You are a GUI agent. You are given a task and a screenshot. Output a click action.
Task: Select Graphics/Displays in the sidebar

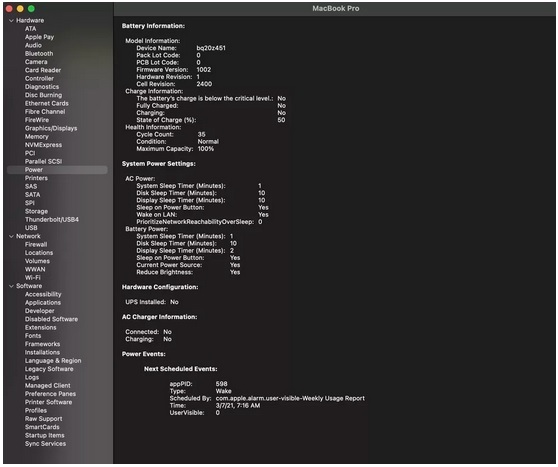click(51, 128)
